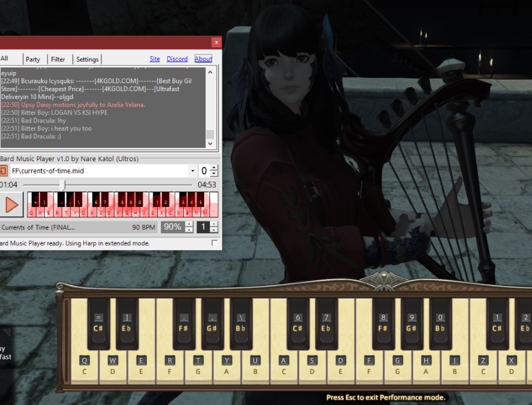Play the black Eb key labeled 7
The image size is (532, 405).
[x=326, y=324]
